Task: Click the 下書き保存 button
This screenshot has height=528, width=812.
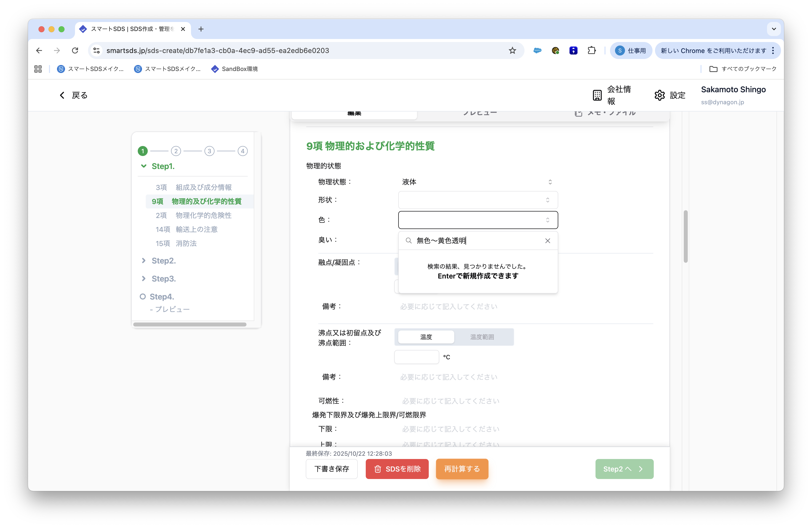Action: pos(331,469)
